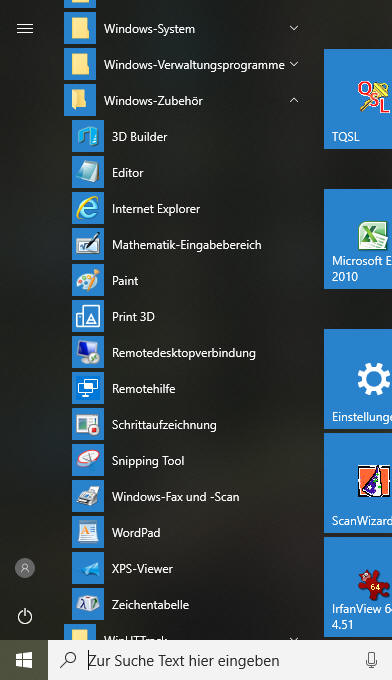Open Mathematik-Eingabebereich entry text
The height and width of the screenshot is (680, 392).
click(x=186, y=245)
